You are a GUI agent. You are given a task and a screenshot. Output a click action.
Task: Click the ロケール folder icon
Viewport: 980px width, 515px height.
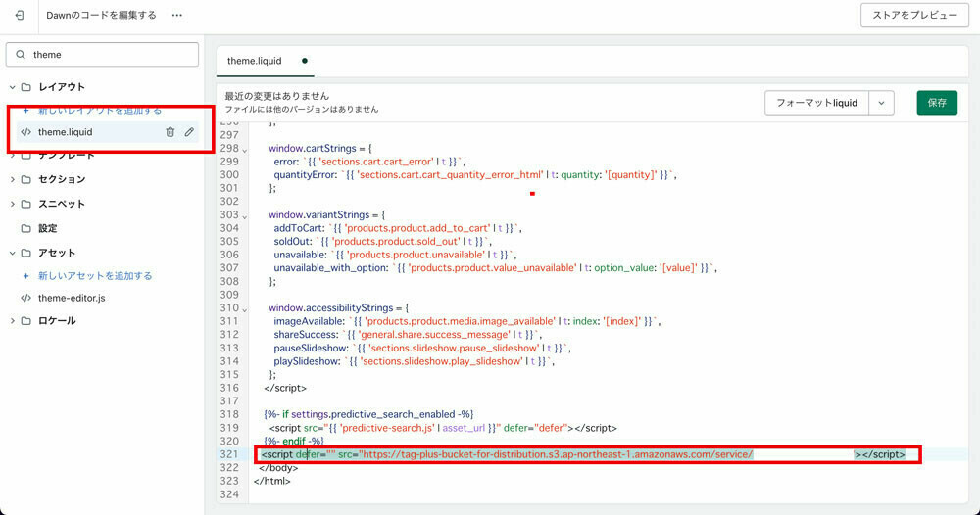point(25,321)
